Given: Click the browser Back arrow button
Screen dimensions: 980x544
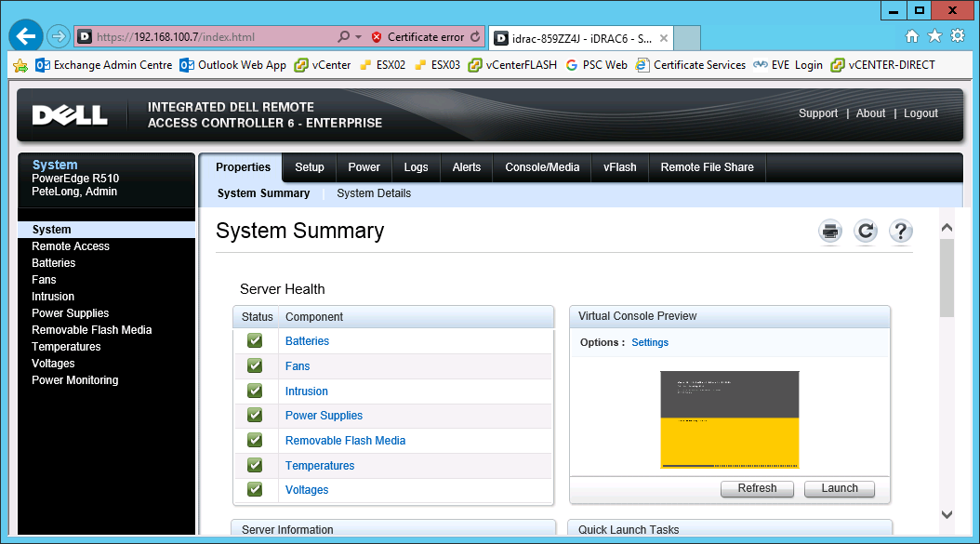Looking at the screenshot, I should tap(26, 36).
